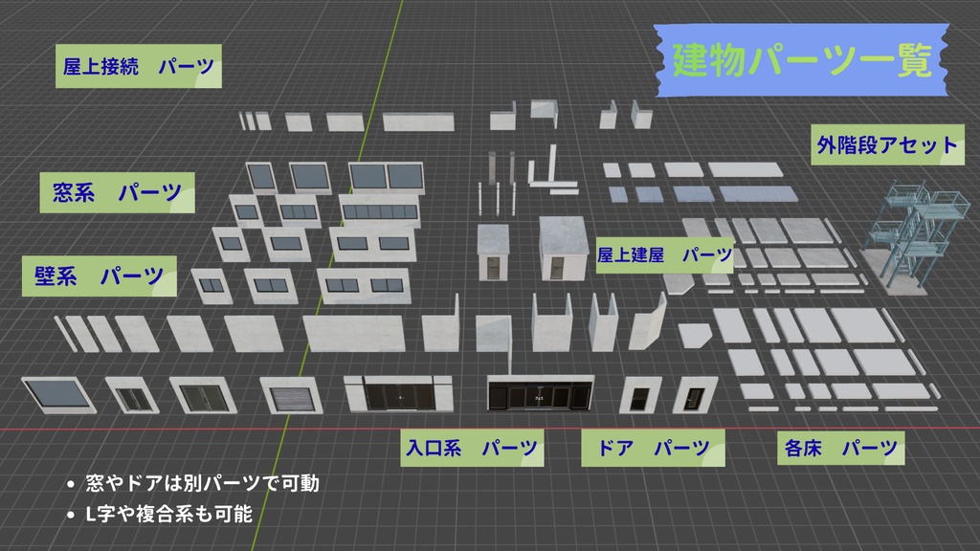
Task: Select the pentagon-shaped floor piece
Action: [695, 335]
